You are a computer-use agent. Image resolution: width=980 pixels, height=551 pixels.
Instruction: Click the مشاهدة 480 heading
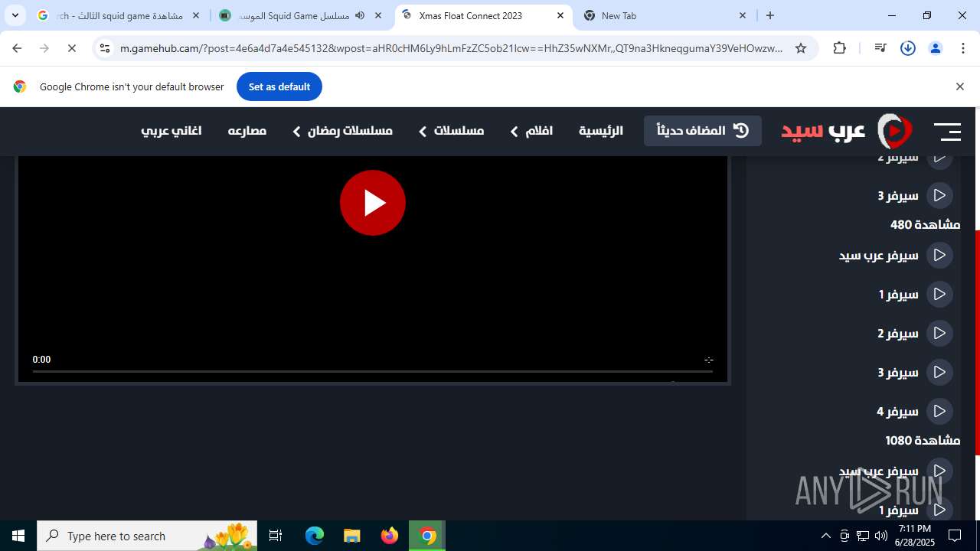coord(925,224)
